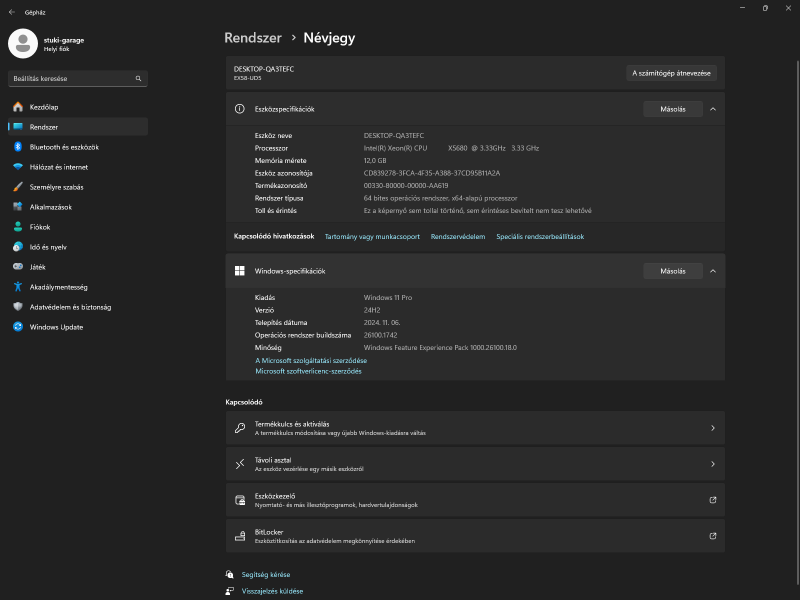Click the Hálózat és internet wifi icon
Viewport: 800px width, 600px height.
pos(18,167)
